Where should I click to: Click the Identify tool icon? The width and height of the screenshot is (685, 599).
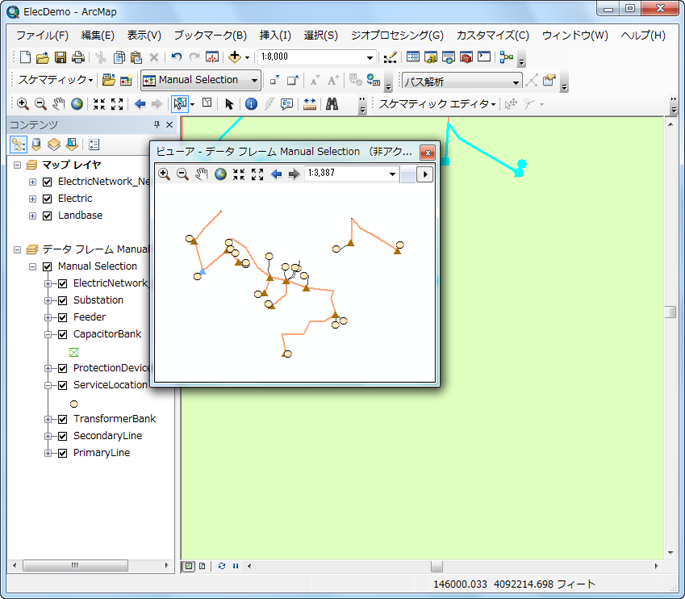[251, 103]
